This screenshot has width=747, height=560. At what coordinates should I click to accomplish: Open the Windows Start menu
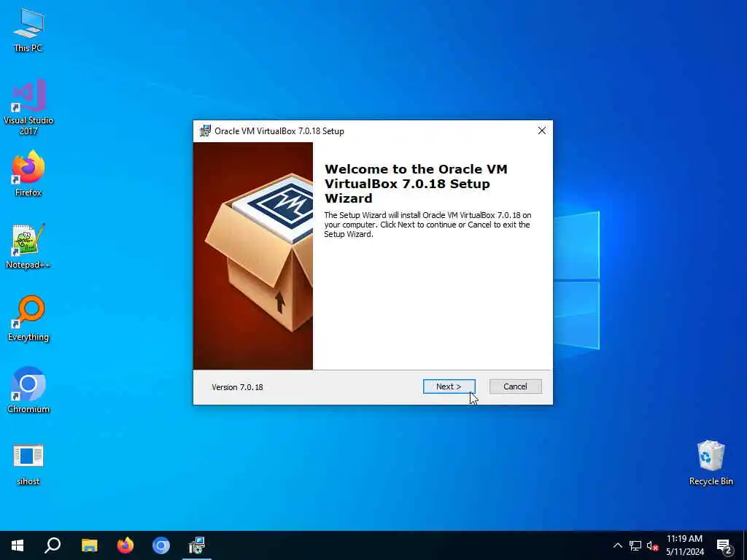[x=18, y=545]
